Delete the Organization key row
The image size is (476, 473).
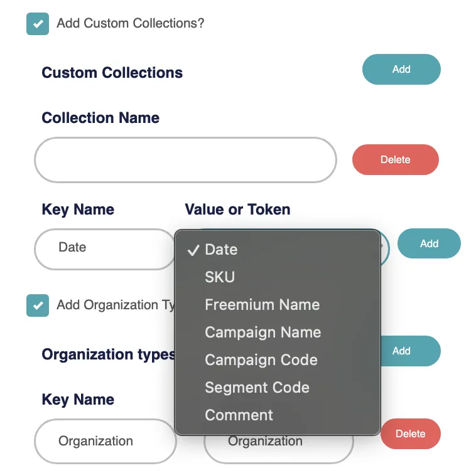coord(410,433)
